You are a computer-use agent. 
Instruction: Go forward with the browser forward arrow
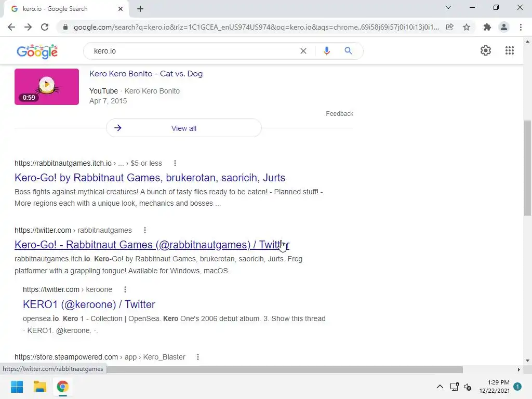[28, 27]
